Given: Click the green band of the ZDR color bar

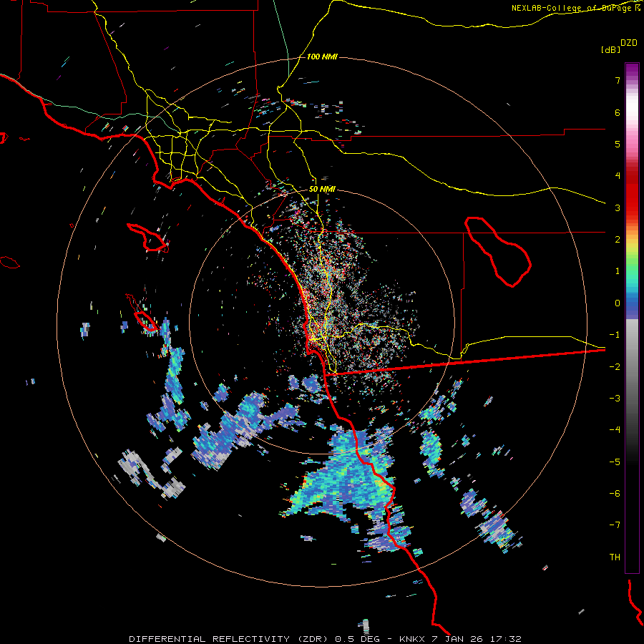Looking at the screenshot, I should click(632, 267).
